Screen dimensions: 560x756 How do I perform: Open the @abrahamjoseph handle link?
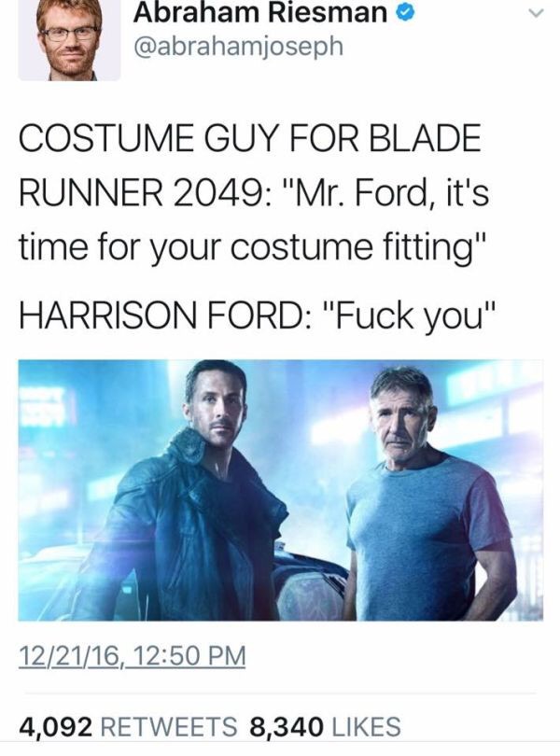[x=238, y=47]
